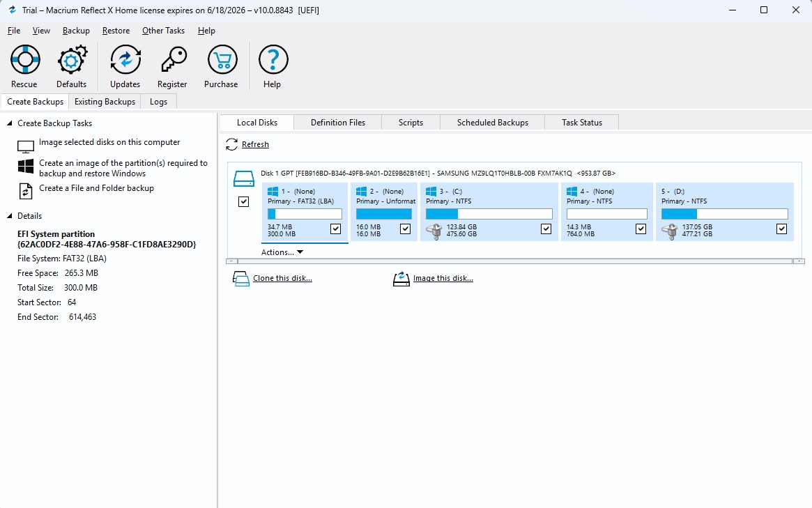
Task: Open the File menu
Action: click(14, 31)
